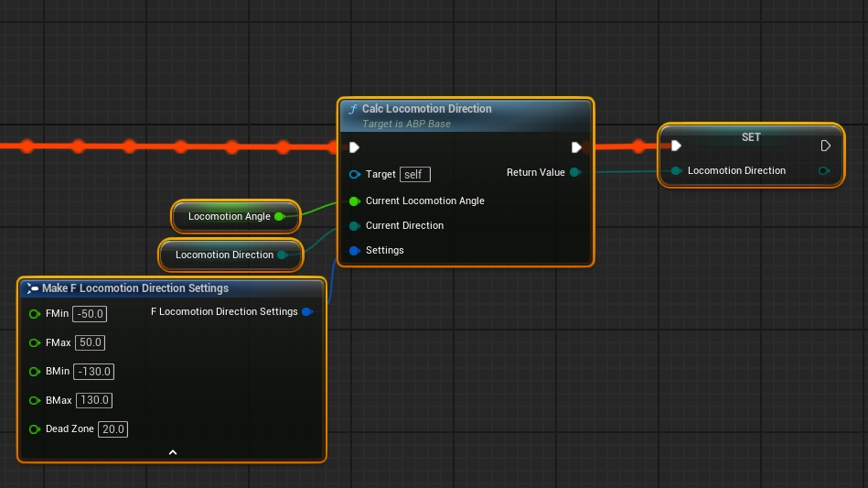This screenshot has width=868, height=488.
Task: Click 'F Locomotion Direction Settings' output label
Action: 224,312
